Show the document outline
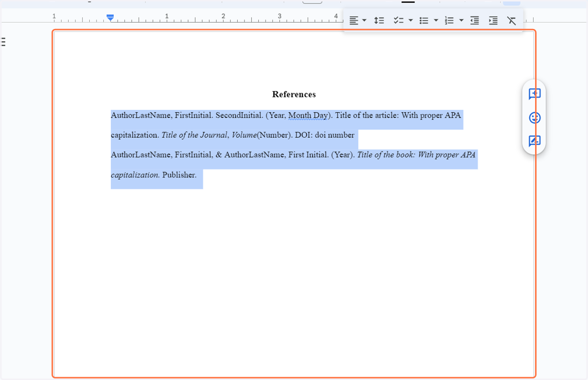588x380 pixels. [x=3, y=42]
